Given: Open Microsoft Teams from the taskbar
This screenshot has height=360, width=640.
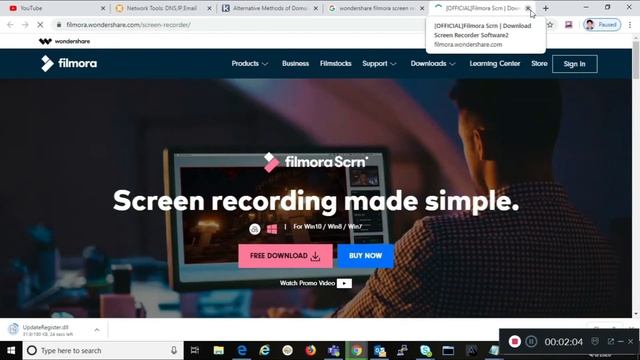Looking at the screenshot, I should pos(334,351).
